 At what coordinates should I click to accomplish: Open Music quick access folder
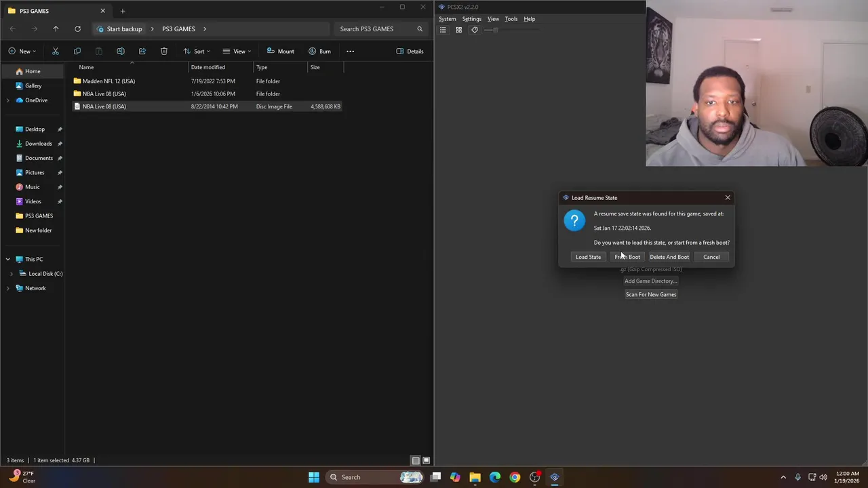(33, 187)
